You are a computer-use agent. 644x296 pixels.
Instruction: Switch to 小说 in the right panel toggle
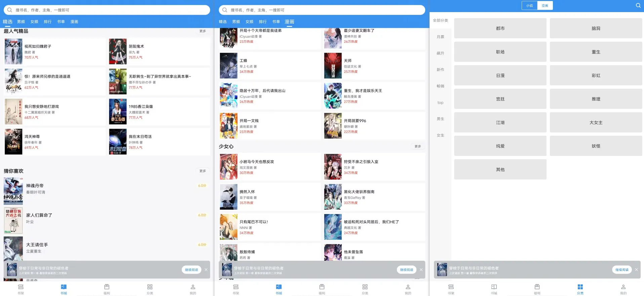click(529, 5)
